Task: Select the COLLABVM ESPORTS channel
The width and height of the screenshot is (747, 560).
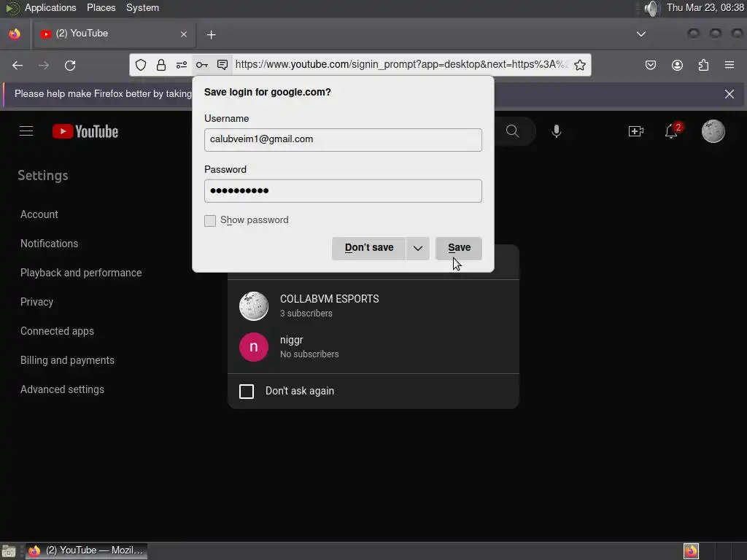Action: [373, 306]
